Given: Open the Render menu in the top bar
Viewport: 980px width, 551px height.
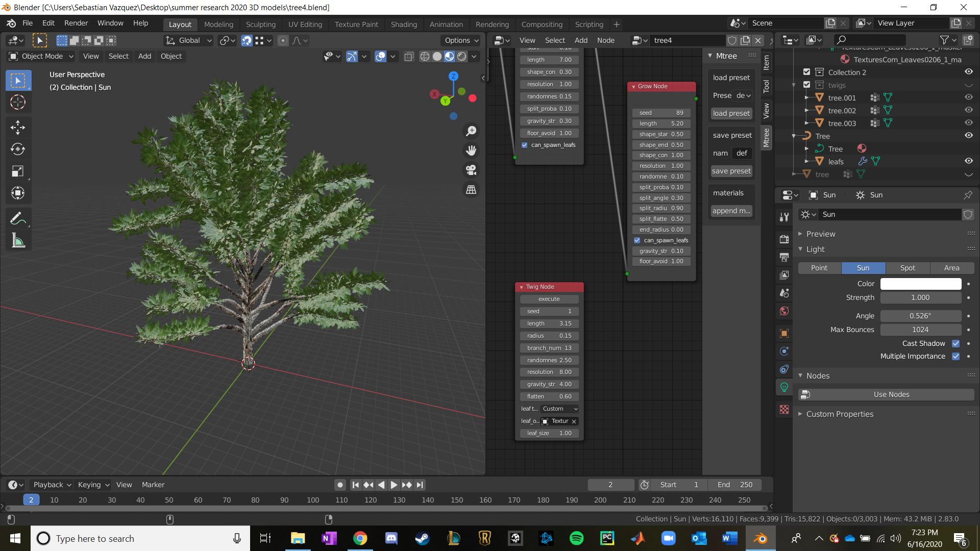Looking at the screenshot, I should point(76,23).
